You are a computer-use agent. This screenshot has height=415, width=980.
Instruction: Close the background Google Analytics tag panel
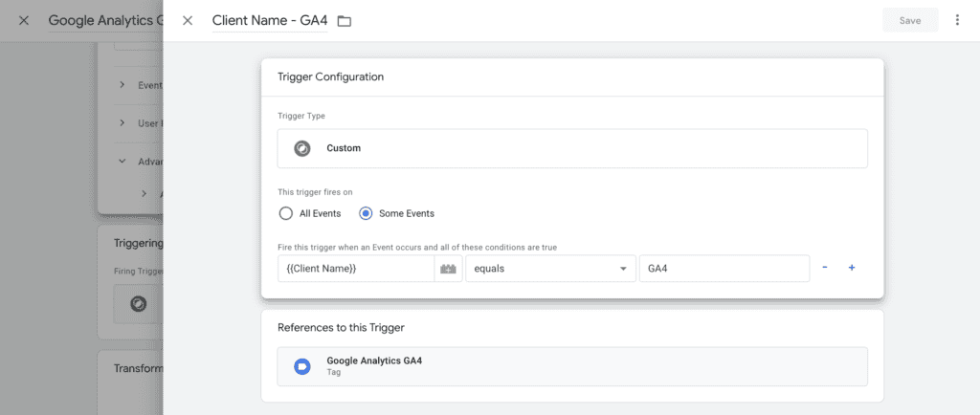[24, 20]
